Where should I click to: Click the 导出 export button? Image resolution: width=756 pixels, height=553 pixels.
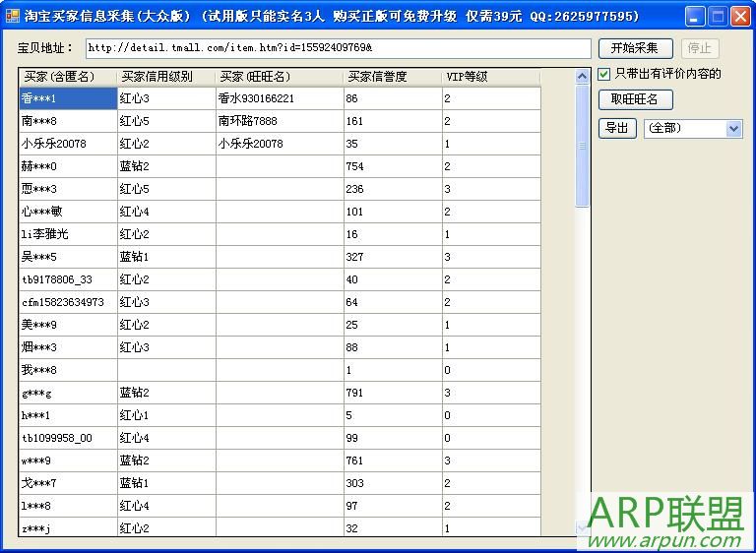[x=617, y=128]
